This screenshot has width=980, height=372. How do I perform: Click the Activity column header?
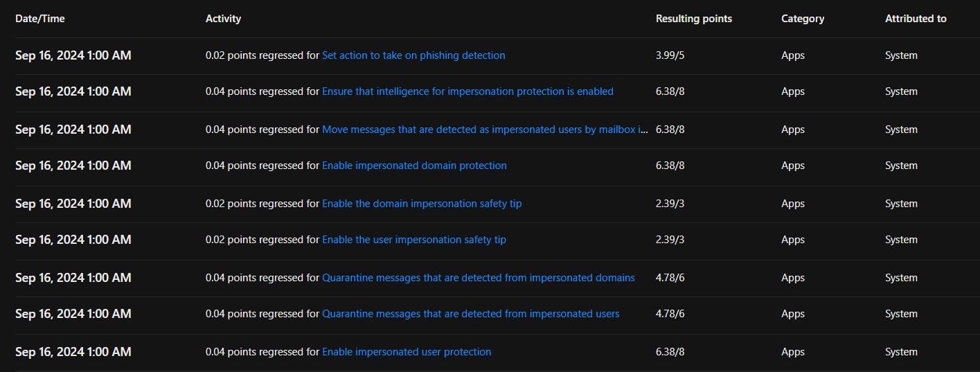coord(223,19)
